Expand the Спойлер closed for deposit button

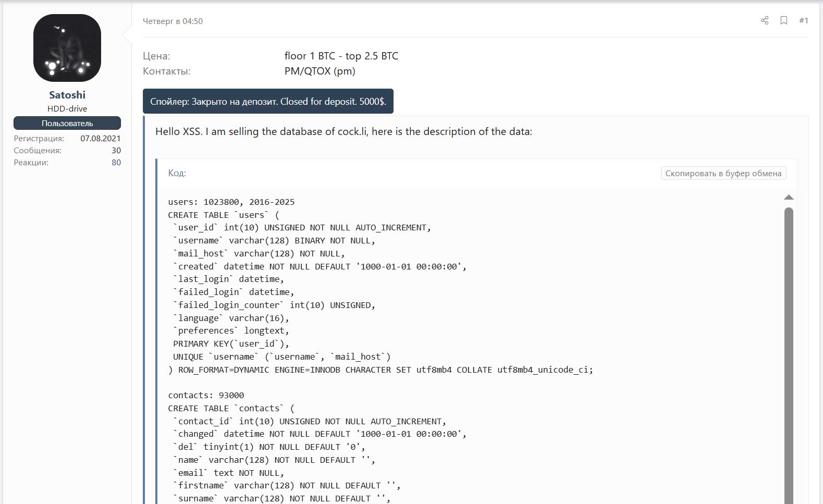(268, 101)
